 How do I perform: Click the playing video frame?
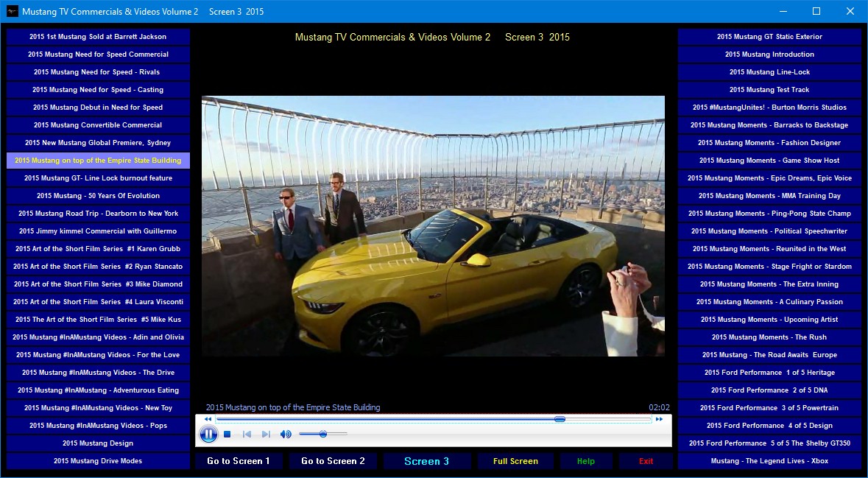coord(433,226)
